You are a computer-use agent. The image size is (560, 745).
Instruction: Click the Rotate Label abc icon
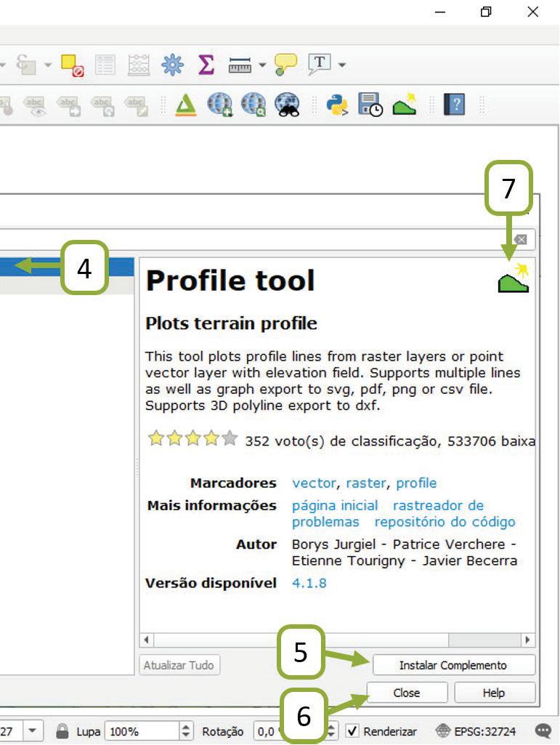coord(103,106)
